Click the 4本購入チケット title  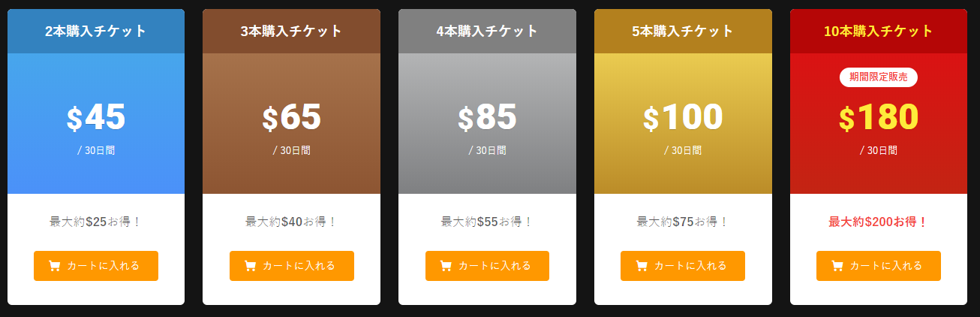point(487,32)
